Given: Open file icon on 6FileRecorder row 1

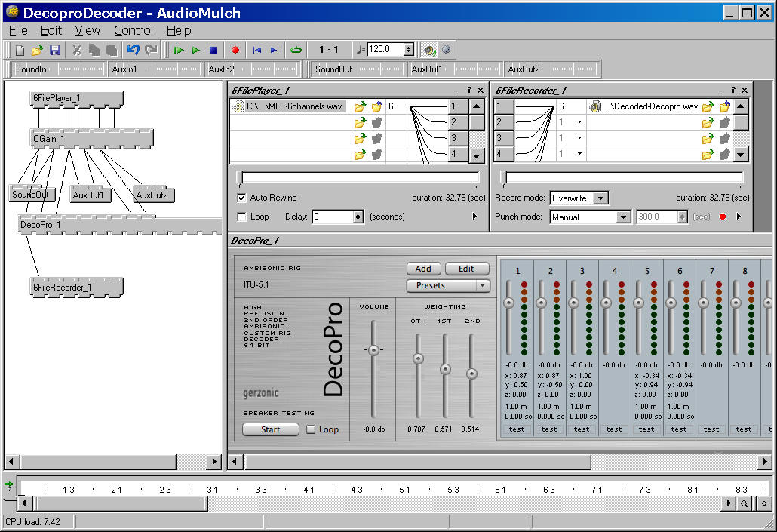Looking at the screenshot, I should point(708,106).
